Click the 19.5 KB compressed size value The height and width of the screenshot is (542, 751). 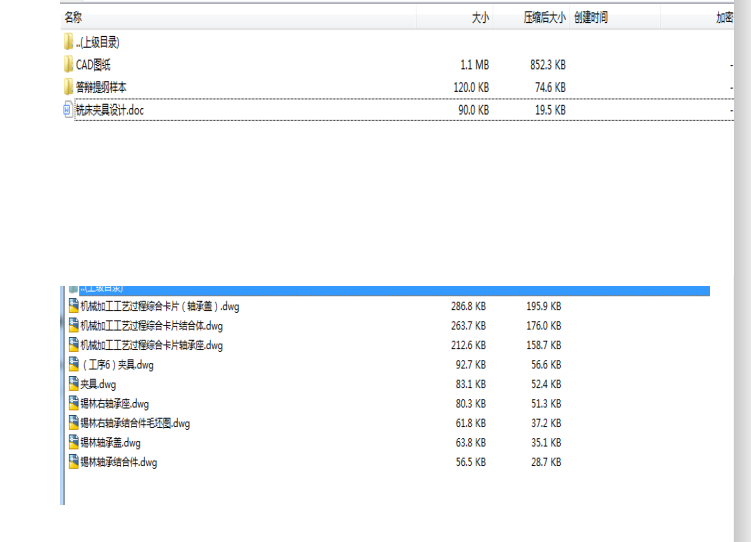[550, 110]
